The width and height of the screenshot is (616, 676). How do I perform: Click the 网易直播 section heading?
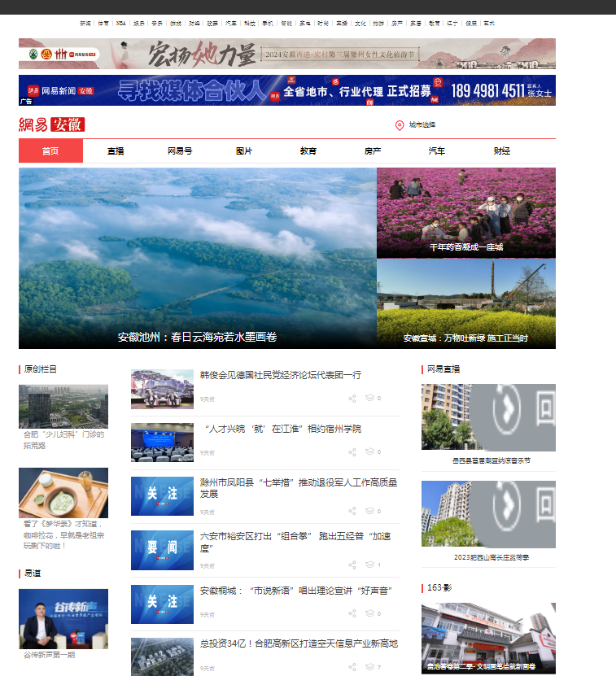443,369
